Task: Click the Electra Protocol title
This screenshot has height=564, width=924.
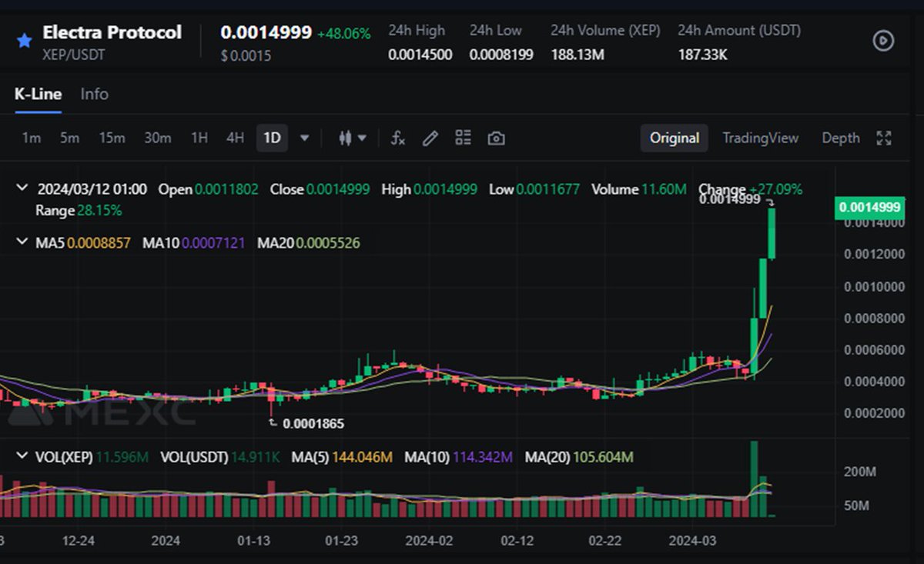Action: click(x=112, y=32)
